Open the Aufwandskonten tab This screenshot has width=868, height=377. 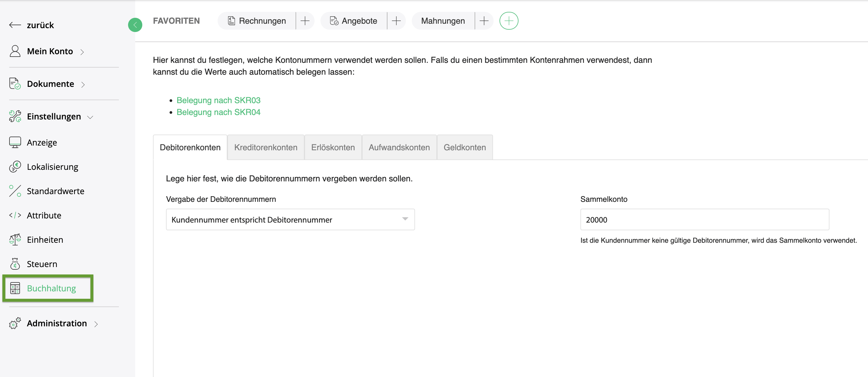(x=399, y=147)
